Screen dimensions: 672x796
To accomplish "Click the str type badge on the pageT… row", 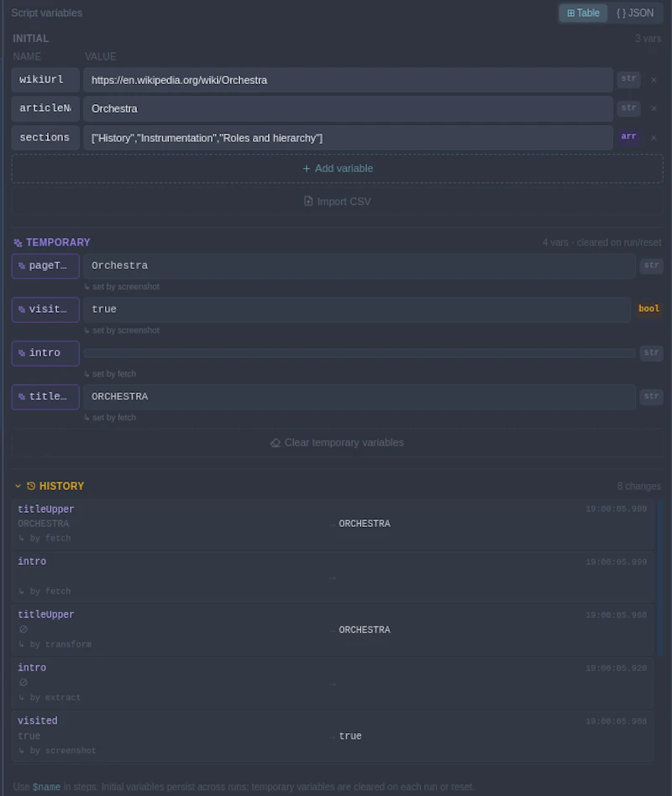I will click(x=651, y=266).
